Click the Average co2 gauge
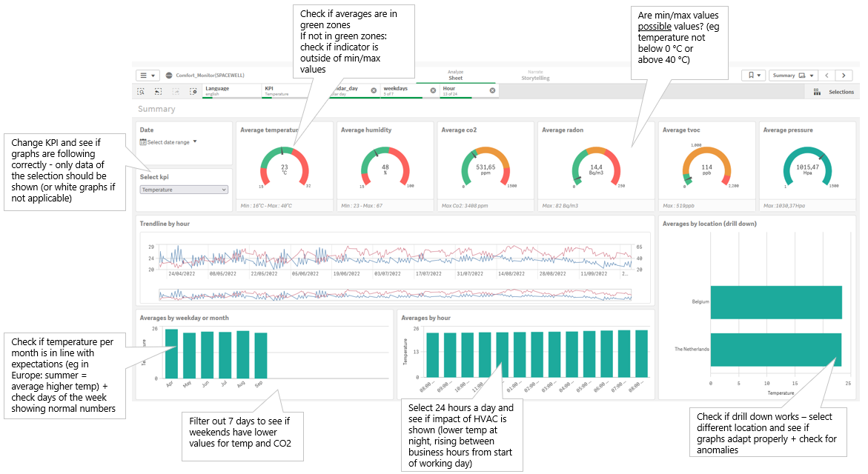The image size is (868, 474). pyautogui.click(x=486, y=167)
